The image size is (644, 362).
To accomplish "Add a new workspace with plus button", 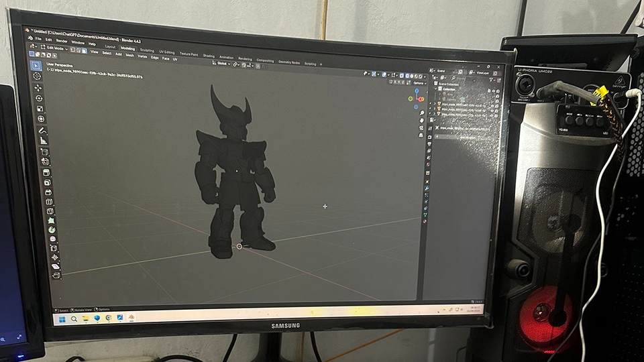I will point(321,64).
